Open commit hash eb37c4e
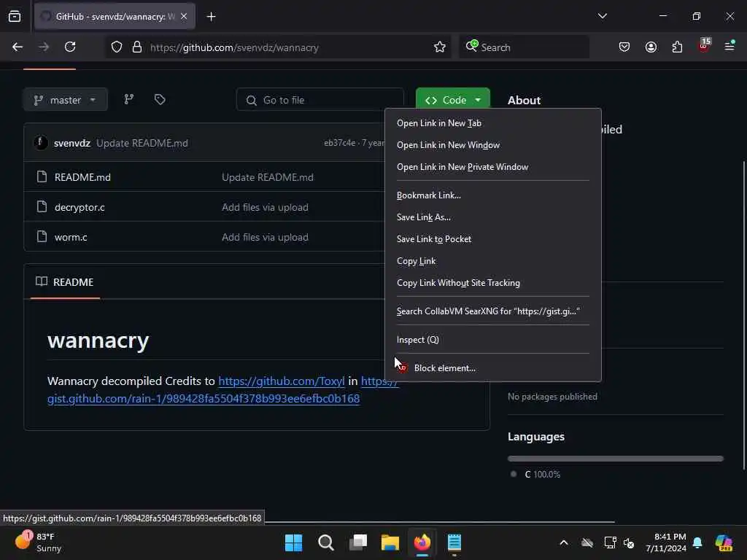 pos(339,143)
